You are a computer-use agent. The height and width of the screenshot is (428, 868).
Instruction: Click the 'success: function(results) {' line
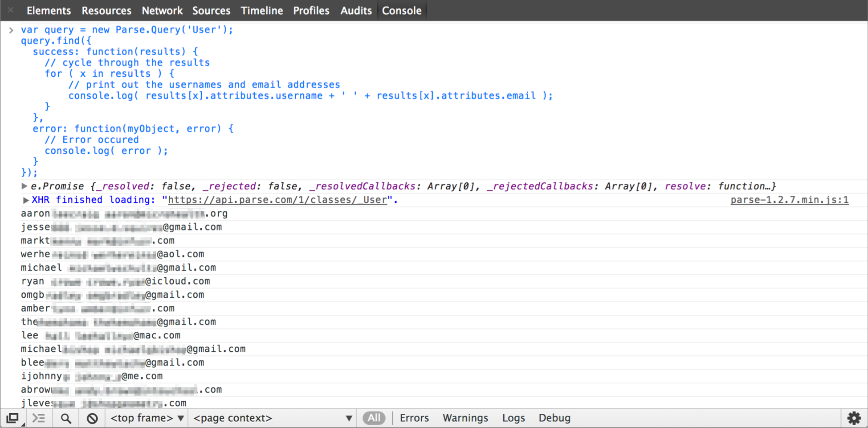pos(115,52)
